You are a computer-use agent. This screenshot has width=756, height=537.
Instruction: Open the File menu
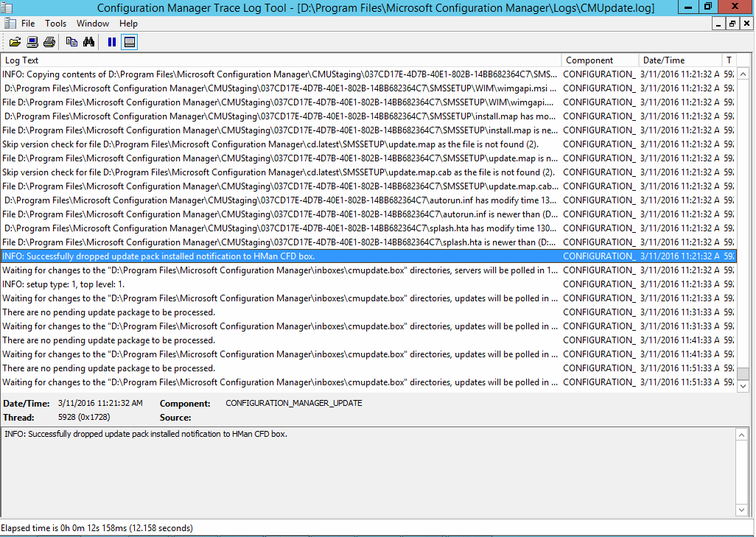point(28,23)
